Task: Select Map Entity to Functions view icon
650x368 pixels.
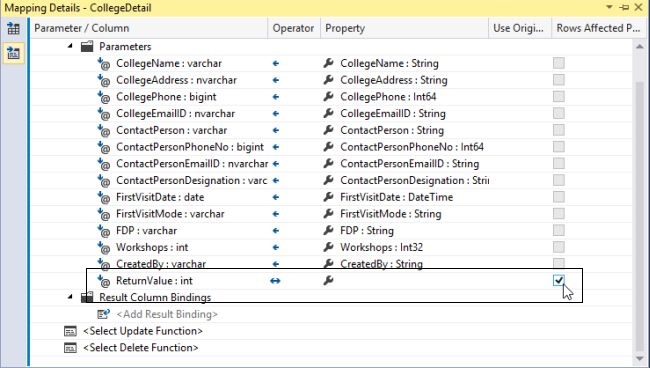Action: [13, 53]
